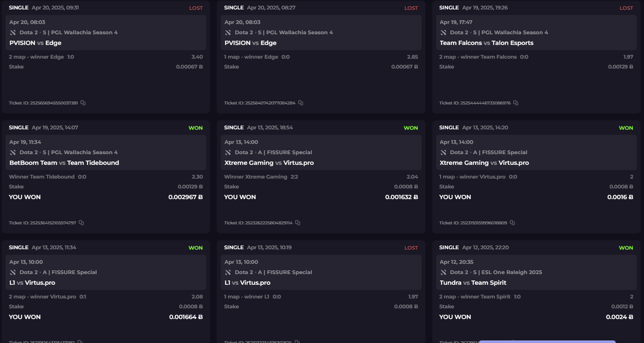The height and width of the screenshot is (343, 644).
Task: Copy Team Falcons vs Talon Esports ticket ID
Action: tap(516, 103)
